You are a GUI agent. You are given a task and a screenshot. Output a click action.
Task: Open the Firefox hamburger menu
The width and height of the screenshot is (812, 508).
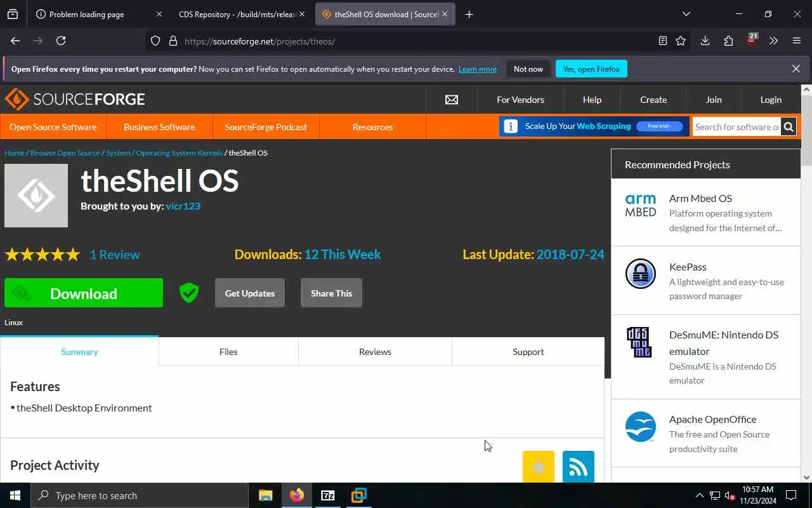pyautogui.click(x=797, y=41)
